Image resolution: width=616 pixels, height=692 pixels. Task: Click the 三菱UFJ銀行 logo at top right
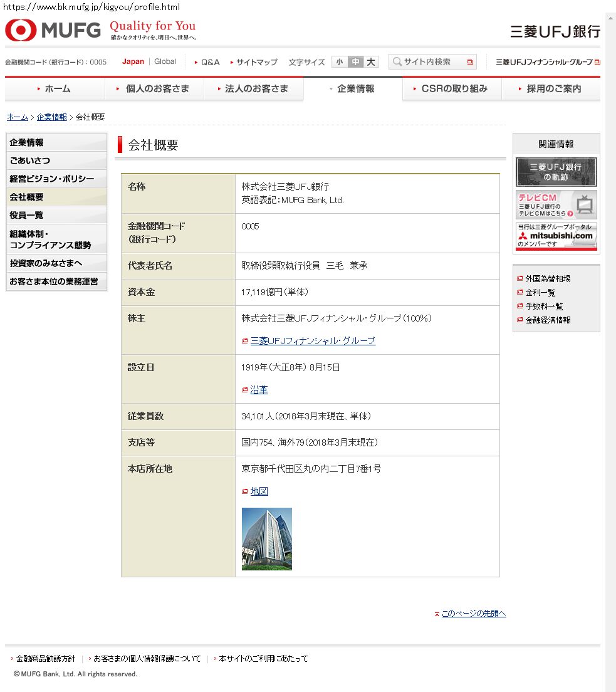coord(555,31)
